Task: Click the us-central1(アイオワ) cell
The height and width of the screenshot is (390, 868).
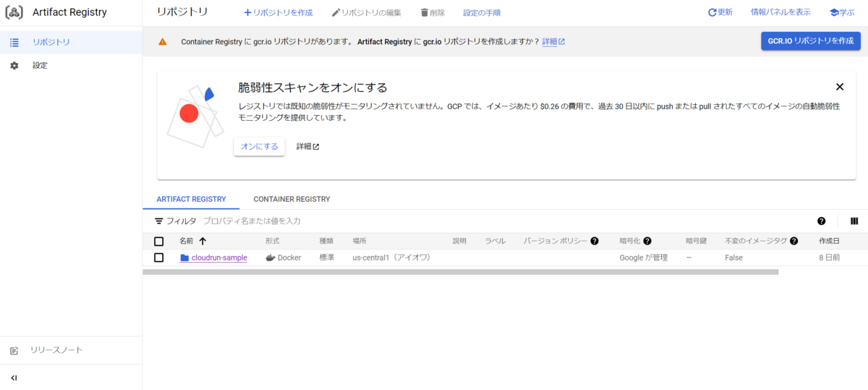Action: tap(391, 258)
